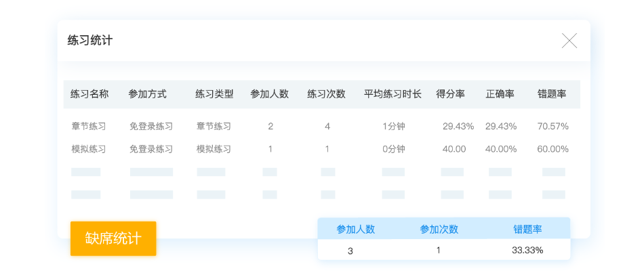This screenshot has width=644, height=275.
Task: Click the 得分率 column header
Action: (x=450, y=94)
